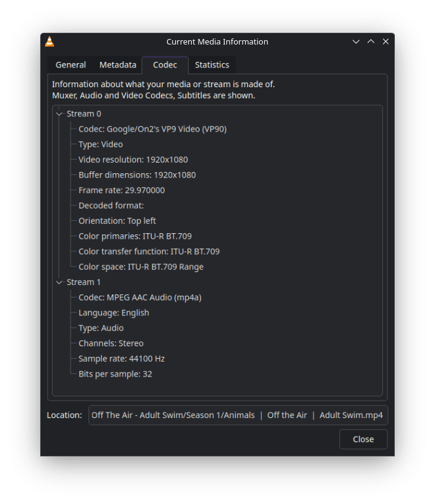Click the Bits per sample: 32 row
435x504 pixels.
tap(115, 374)
